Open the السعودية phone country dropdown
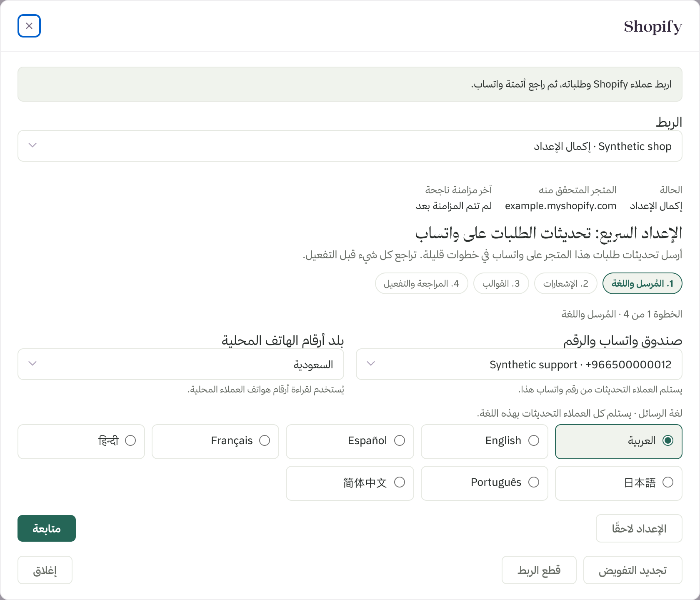Image resolution: width=700 pixels, height=600 pixels. pos(181,364)
